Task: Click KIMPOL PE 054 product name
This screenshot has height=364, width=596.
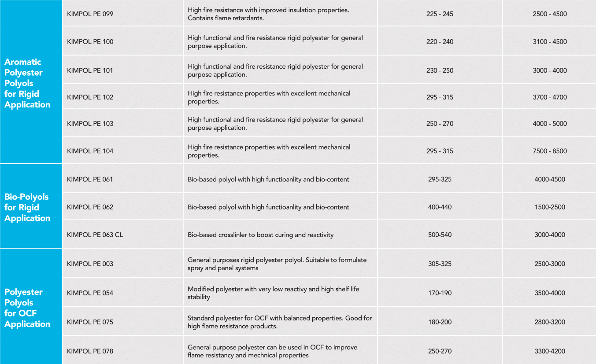Action: pos(90,293)
